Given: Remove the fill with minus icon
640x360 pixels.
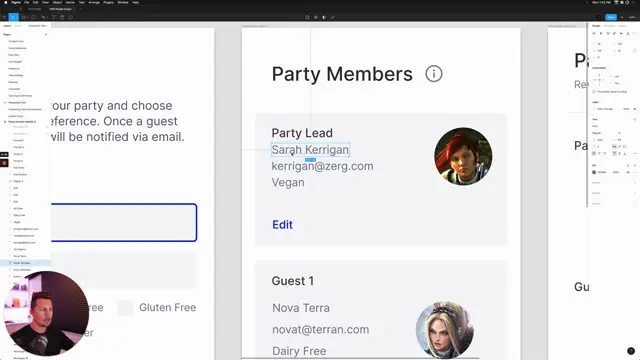Looking at the screenshot, I should point(635,172).
